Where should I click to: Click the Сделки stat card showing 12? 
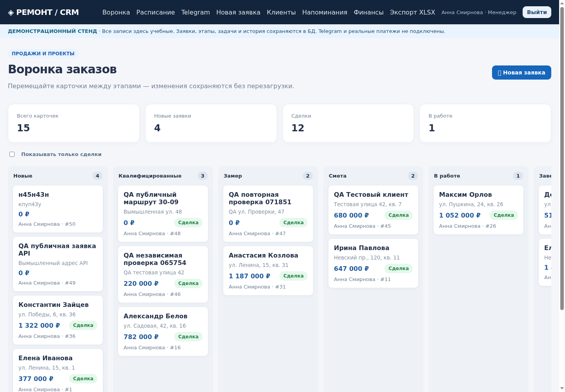point(348,123)
